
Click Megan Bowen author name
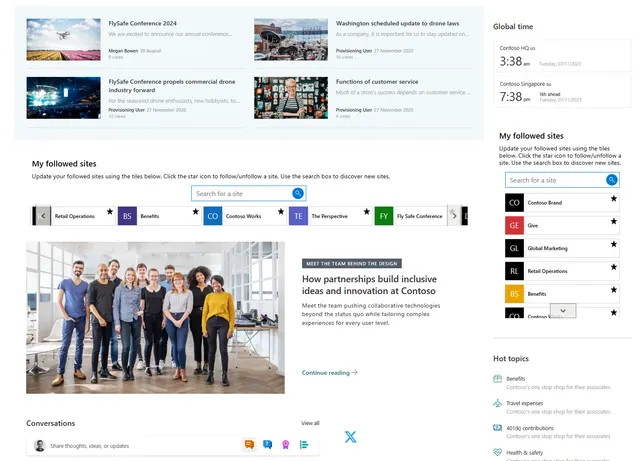point(123,51)
